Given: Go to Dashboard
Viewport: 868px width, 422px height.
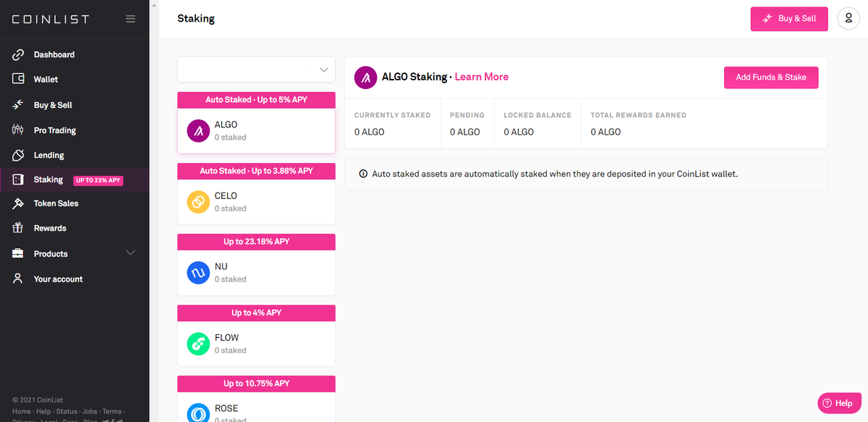Looking at the screenshot, I should (54, 55).
